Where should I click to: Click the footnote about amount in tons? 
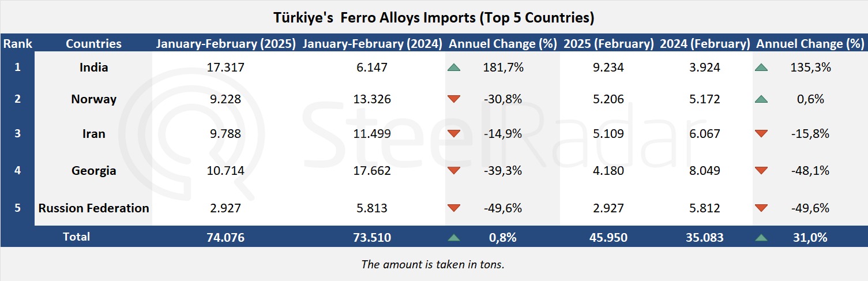pos(433,264)
